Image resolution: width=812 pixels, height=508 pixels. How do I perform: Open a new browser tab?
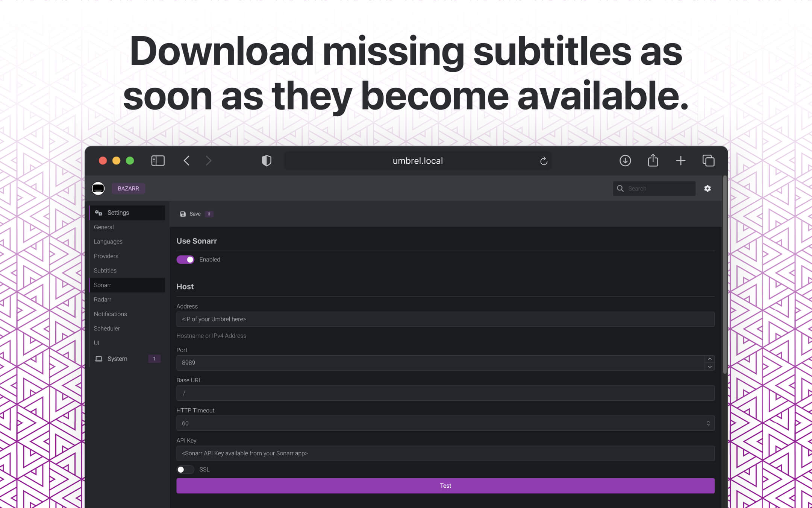[x=681, y=160]
